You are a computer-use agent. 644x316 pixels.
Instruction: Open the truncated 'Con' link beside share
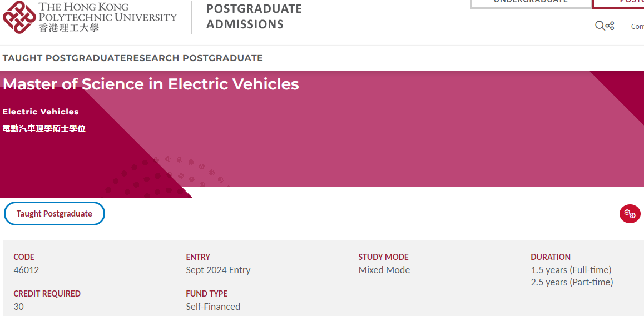coord(637,26)
